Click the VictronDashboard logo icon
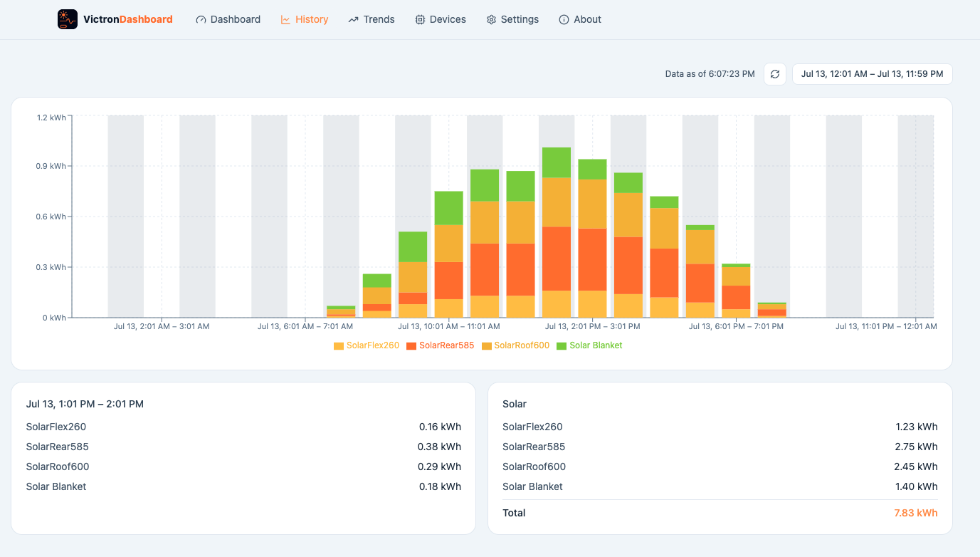 (68, 19)
